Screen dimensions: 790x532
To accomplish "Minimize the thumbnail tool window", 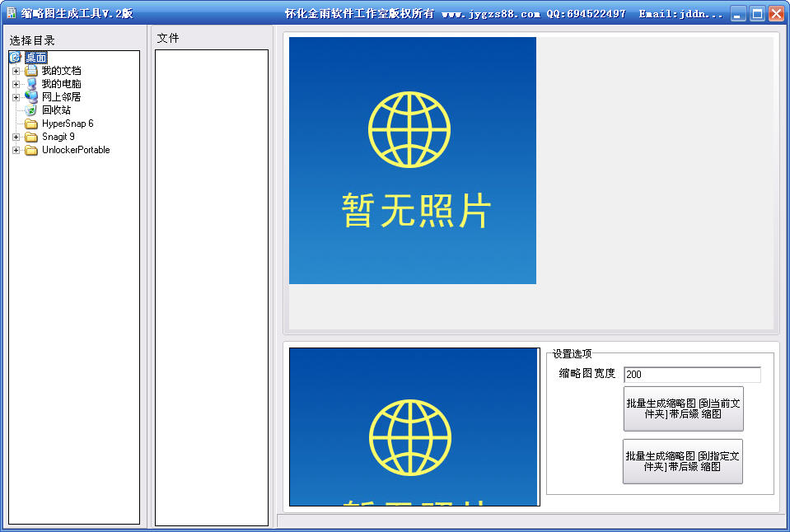I will pos(738,14).
